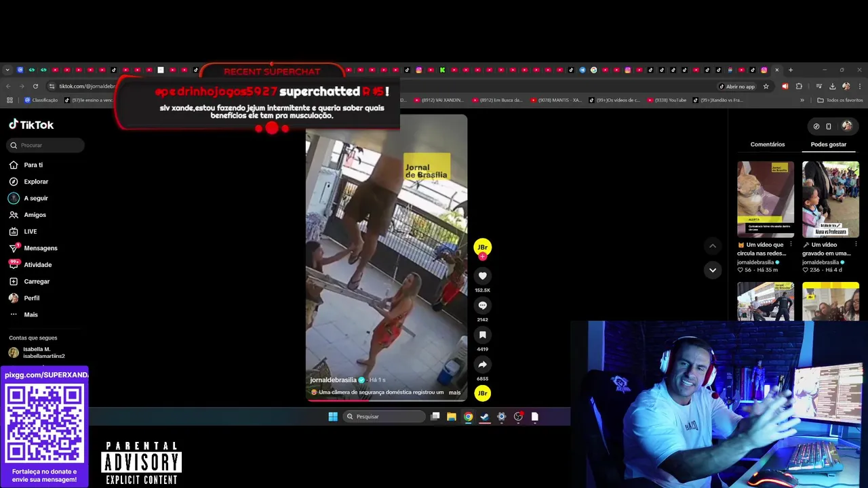The image size is (868, 488).
Task: Open the JBr sound disc below the share icon
Action: (x=482, y=393)
